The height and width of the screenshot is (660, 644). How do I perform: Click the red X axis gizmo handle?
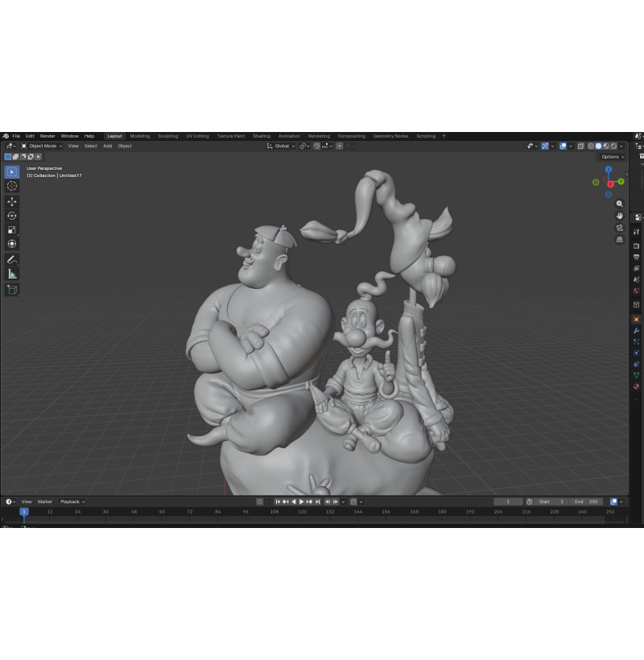coord(610,184)
